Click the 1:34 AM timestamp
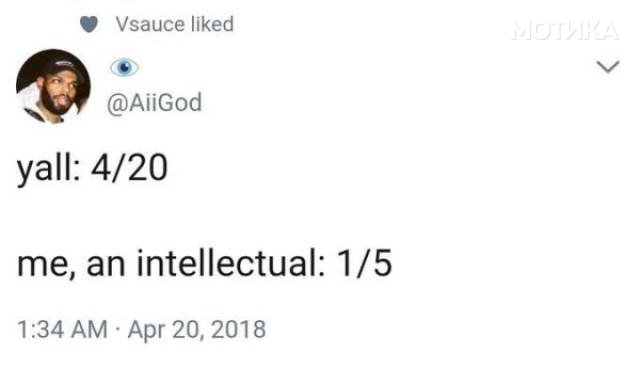This screenshot has width=640, height=368. click(x=62, y=330)
